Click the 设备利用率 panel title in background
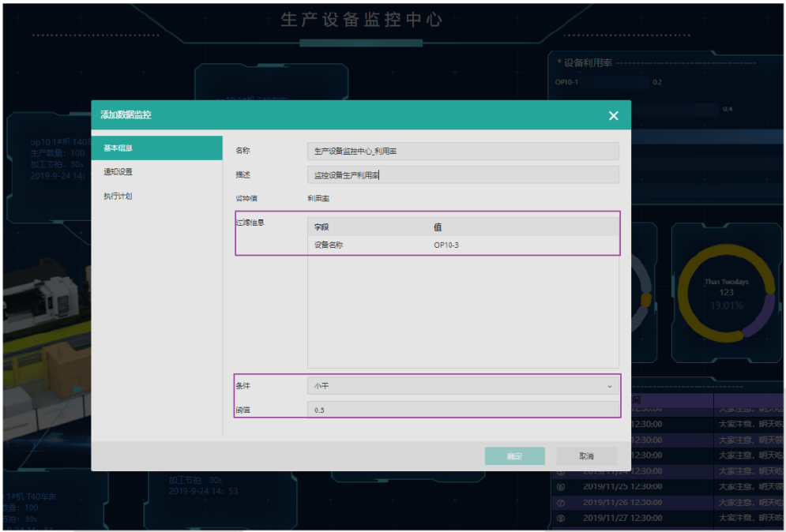This screenshot has height=532, width=786. (588, 63)
